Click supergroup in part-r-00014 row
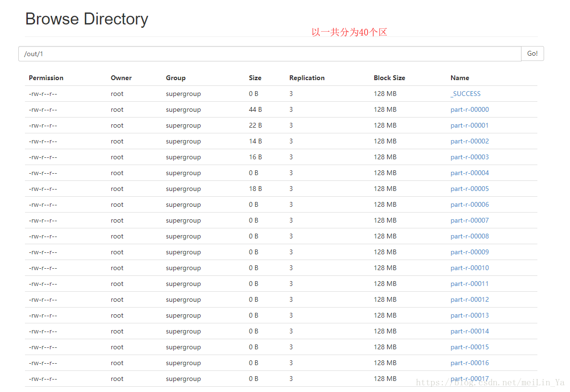Image resolution: width=570 pixels, height=392 pixels. pyautogui.click(x=183, y=331)
